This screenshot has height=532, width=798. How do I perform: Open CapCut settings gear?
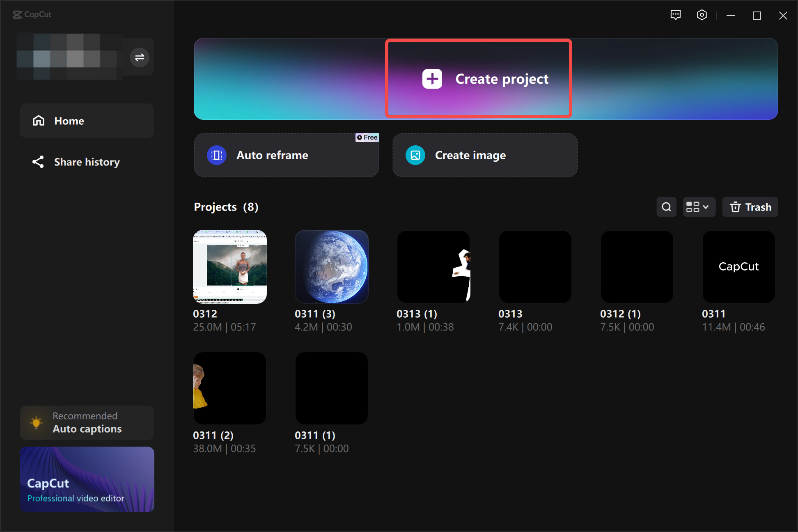(x=702, y=15)
